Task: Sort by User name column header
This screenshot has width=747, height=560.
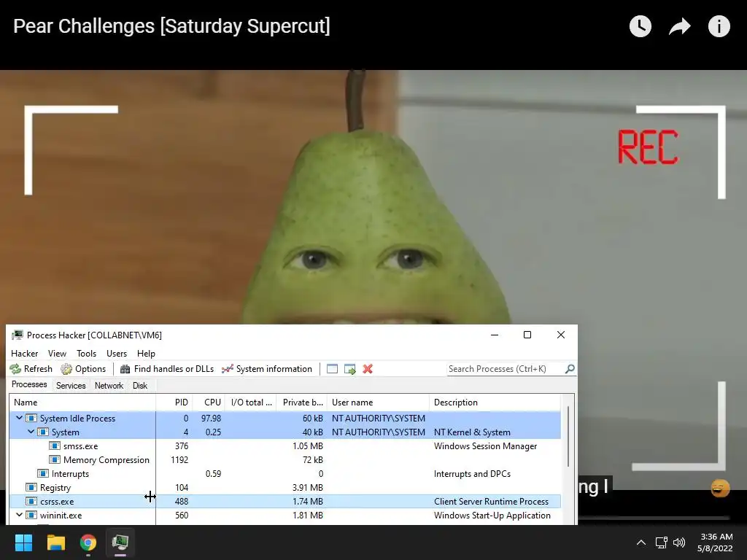Action: (378, 402)
